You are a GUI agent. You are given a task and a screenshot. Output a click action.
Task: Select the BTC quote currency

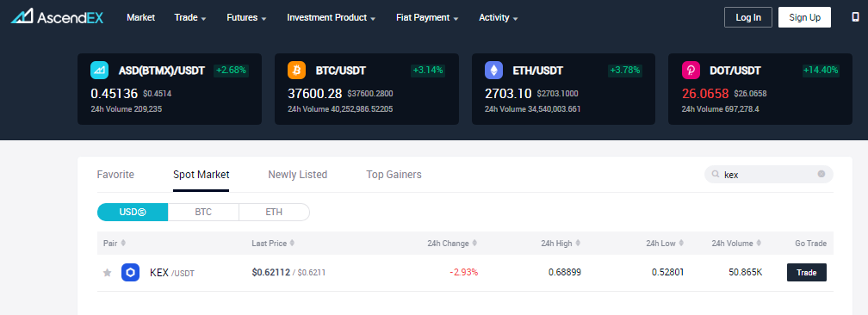click(x=203, y=212)
